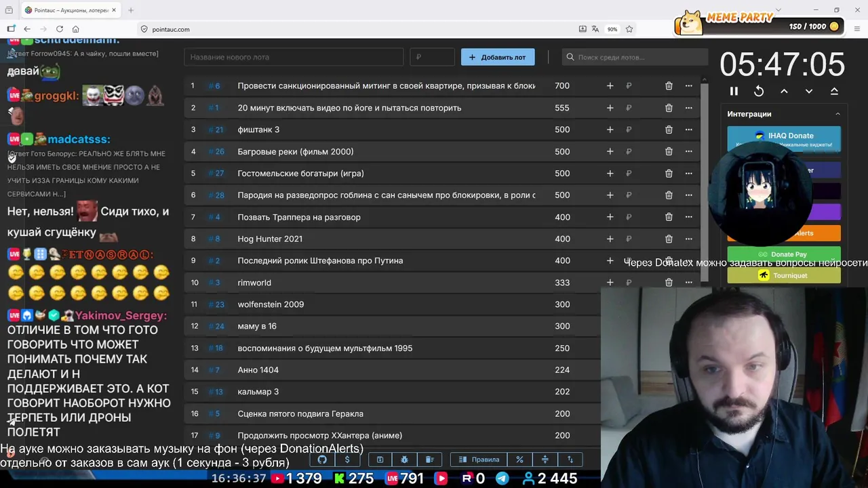Viewport: 868px width, 488px height.
Task: Click the ruble icon on Багровые реки row
Action: [x=629, y=152]
